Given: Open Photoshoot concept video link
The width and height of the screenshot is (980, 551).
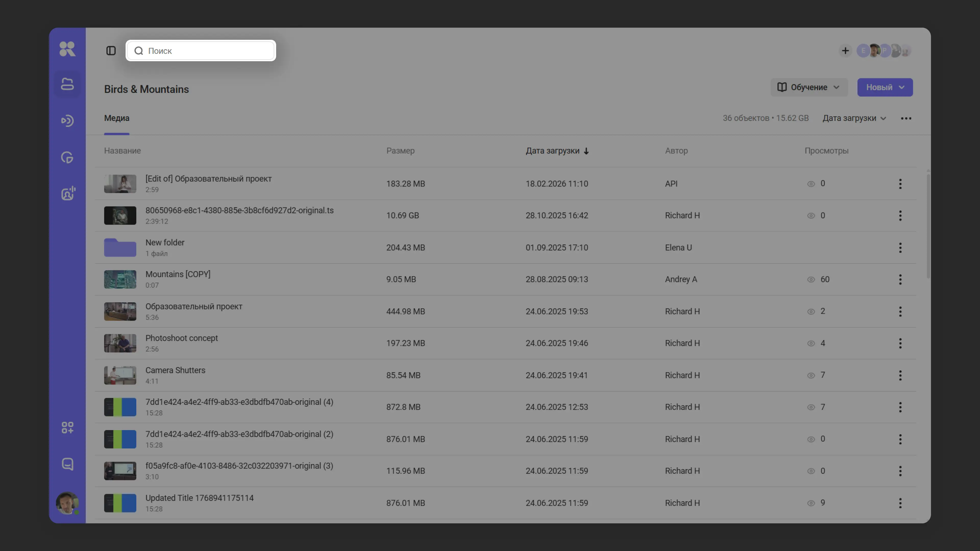Looking at the screenshot, I should (181, 338).
